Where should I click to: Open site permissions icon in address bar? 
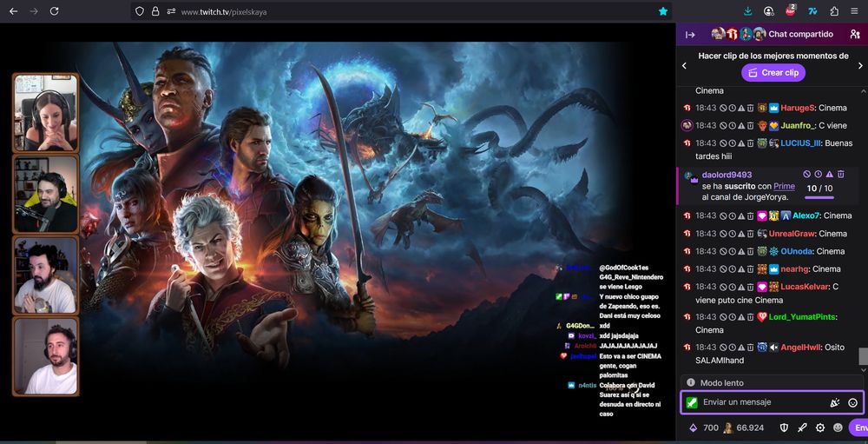171,11
